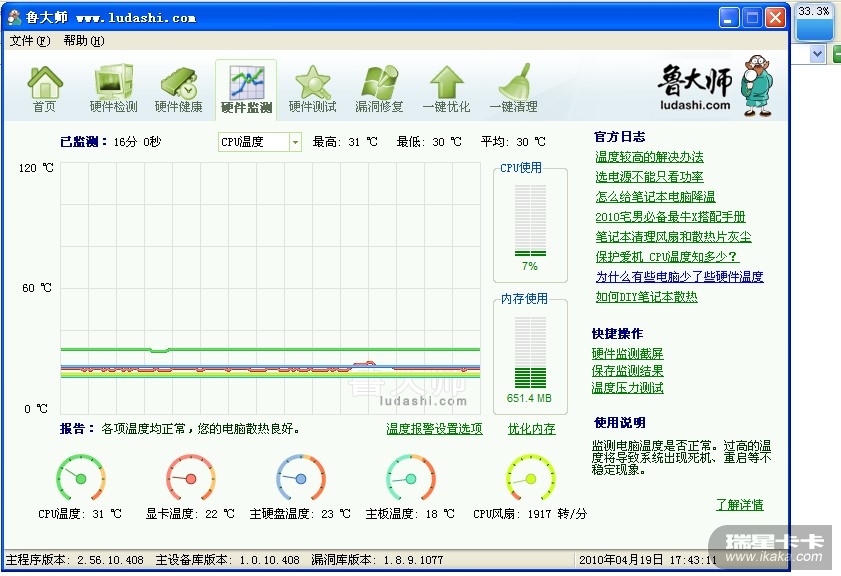Click the 鲁大师 mascot cartoon figure

[x=757, y=85]
